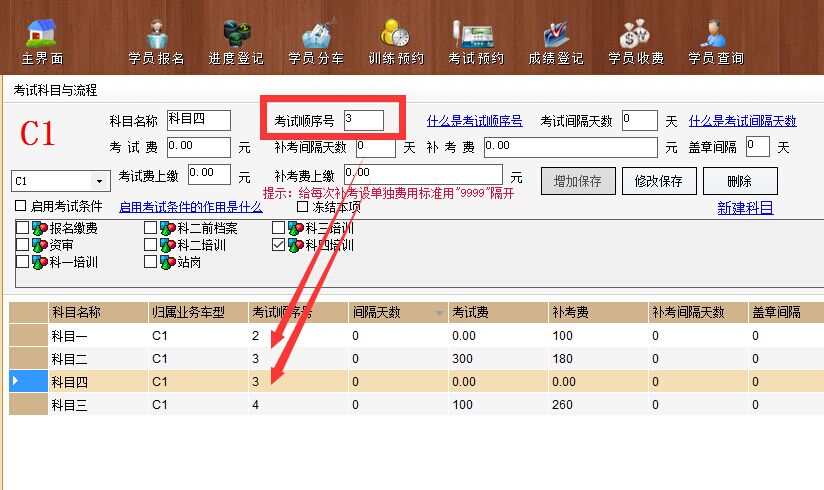The image size is (824, 490).
Task: Check the 报名缴费 checkbox
Action: 23,228
